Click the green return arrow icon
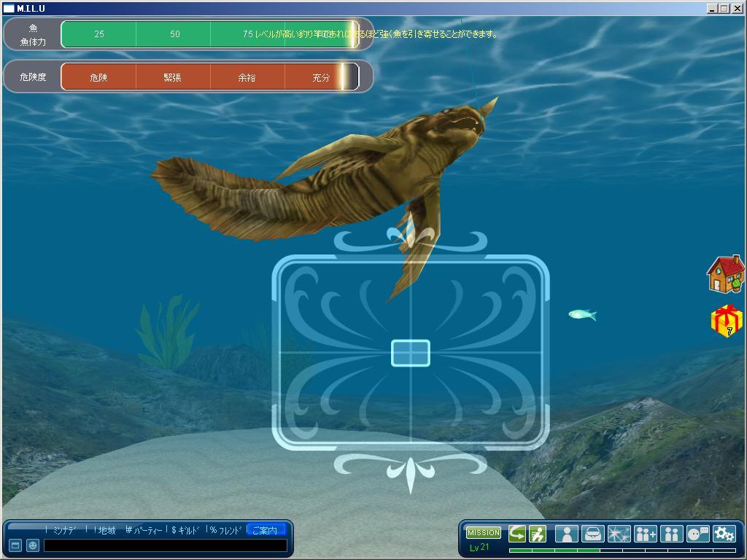Screen dimensions: 747x560 [517, 534]
